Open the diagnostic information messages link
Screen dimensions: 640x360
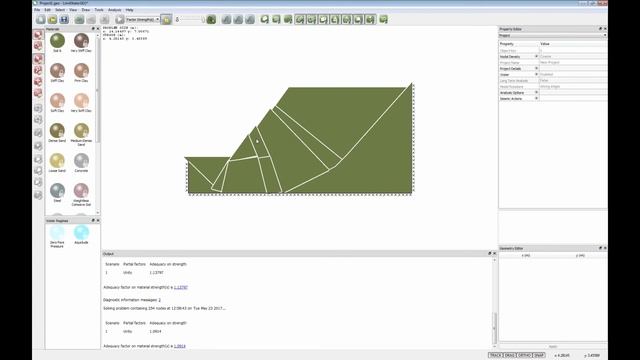pos(159,300)
